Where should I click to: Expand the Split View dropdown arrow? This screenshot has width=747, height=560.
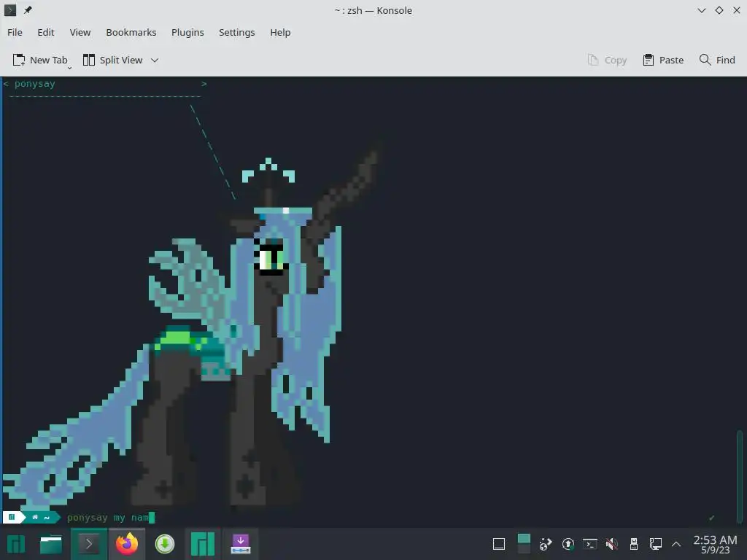tap(155, 60)
